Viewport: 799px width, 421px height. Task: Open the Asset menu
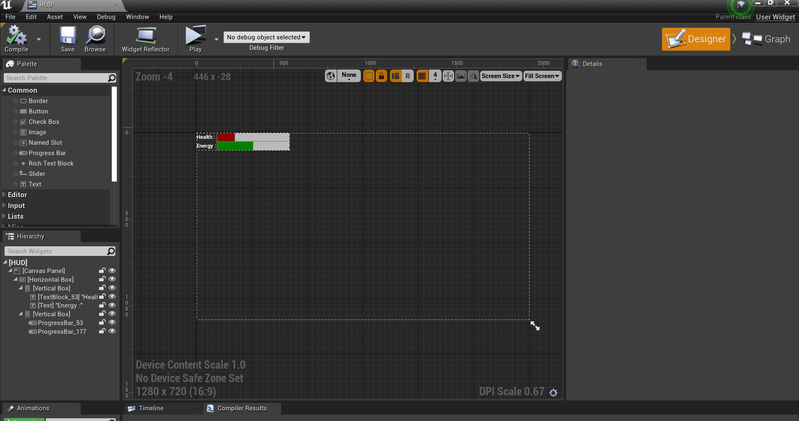tap(55, 17)
